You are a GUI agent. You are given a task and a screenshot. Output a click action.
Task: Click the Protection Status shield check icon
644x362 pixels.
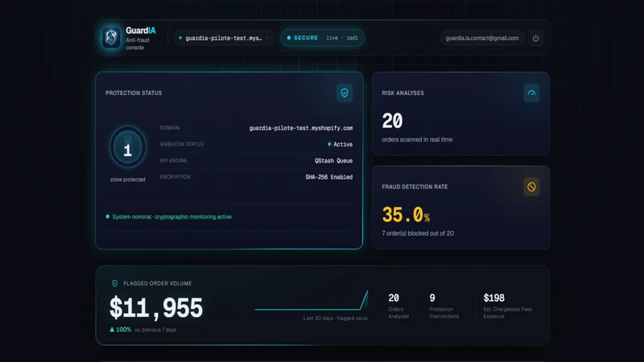345,93
